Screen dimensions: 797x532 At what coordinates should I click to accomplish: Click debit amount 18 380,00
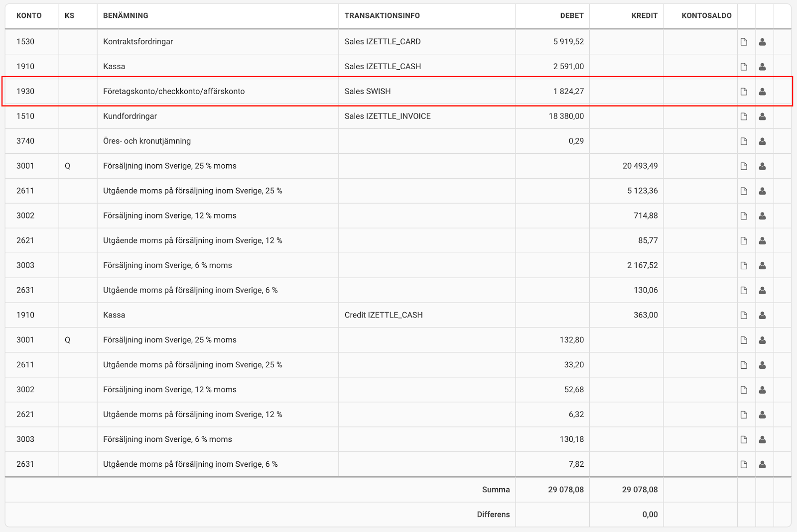point(566,116)
